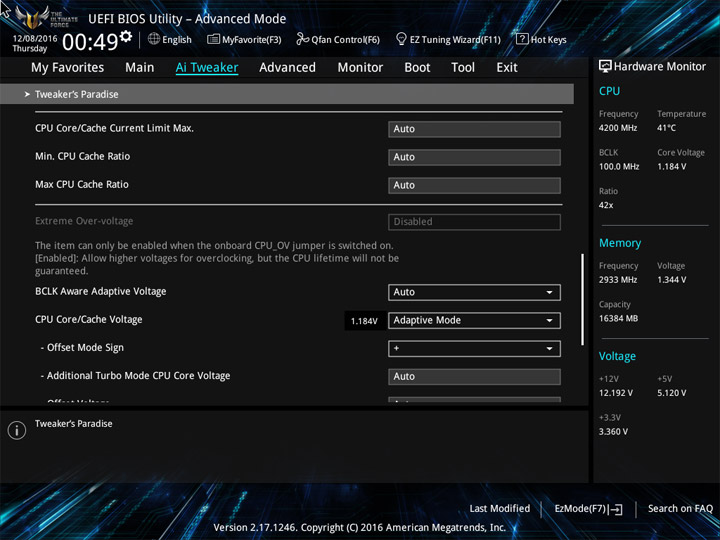Expand the Tweaker's Paradise submenu
Image resolution: width=720 pixels, height=540 pixels.
287,94
